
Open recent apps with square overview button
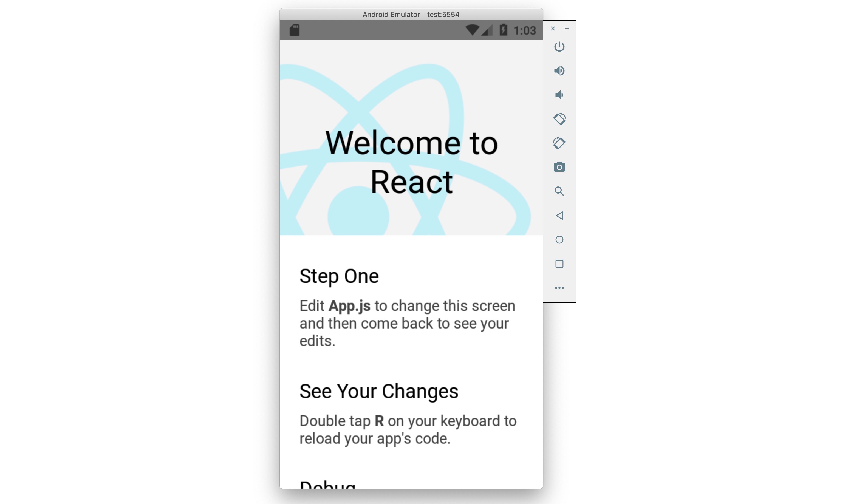pos(559,264)
